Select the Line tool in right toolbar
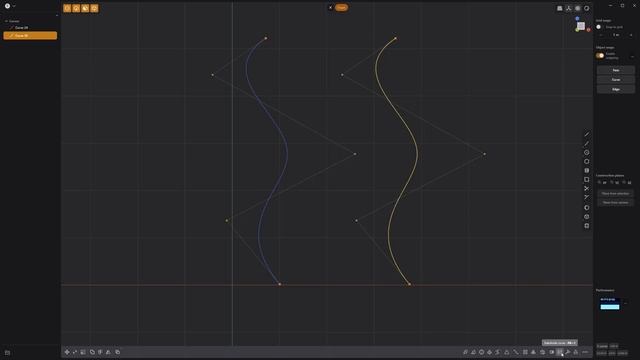640x360 pixels. (x=587, y=134)
